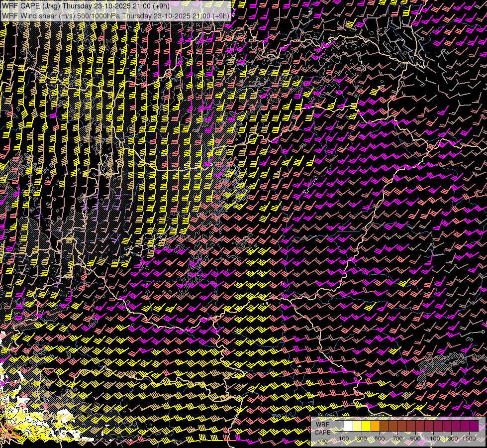
Task: Select the orange swatch in the CAPE legend
Action: click(x=375, y=426)
